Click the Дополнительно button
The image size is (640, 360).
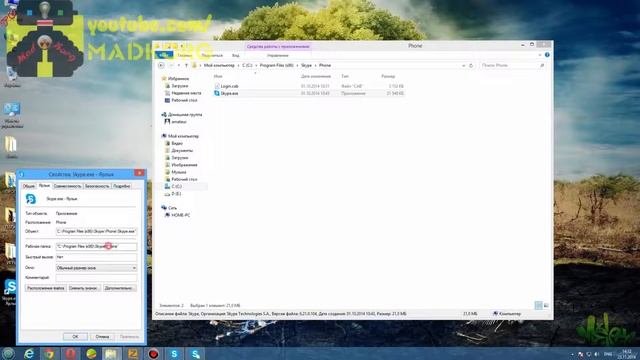tap(119, 288)
